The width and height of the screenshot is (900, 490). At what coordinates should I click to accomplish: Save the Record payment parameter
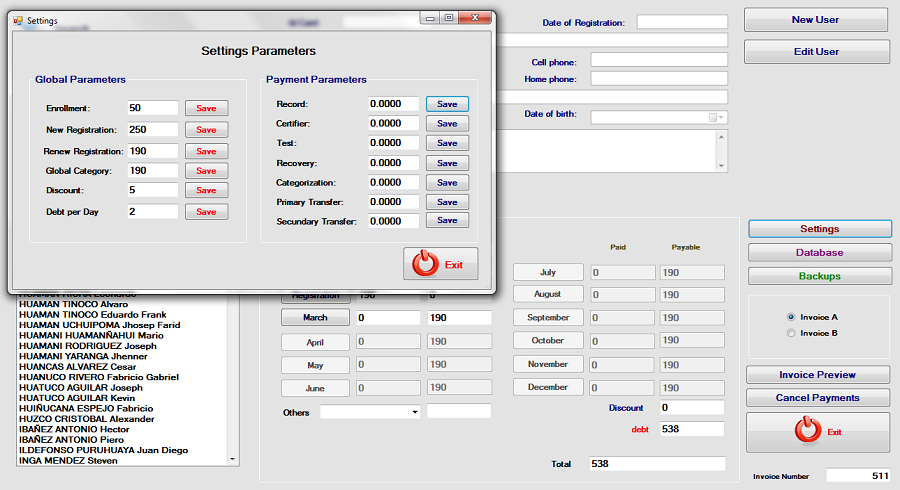447,104
